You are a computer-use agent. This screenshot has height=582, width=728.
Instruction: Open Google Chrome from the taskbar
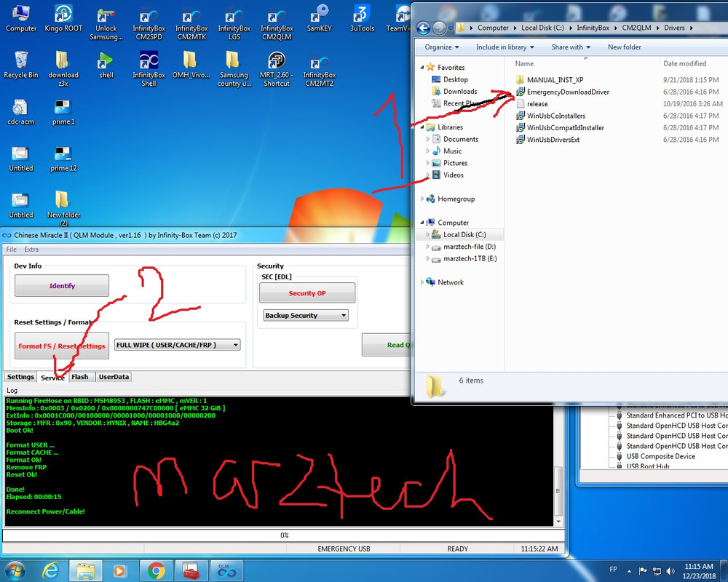(157, 570)
